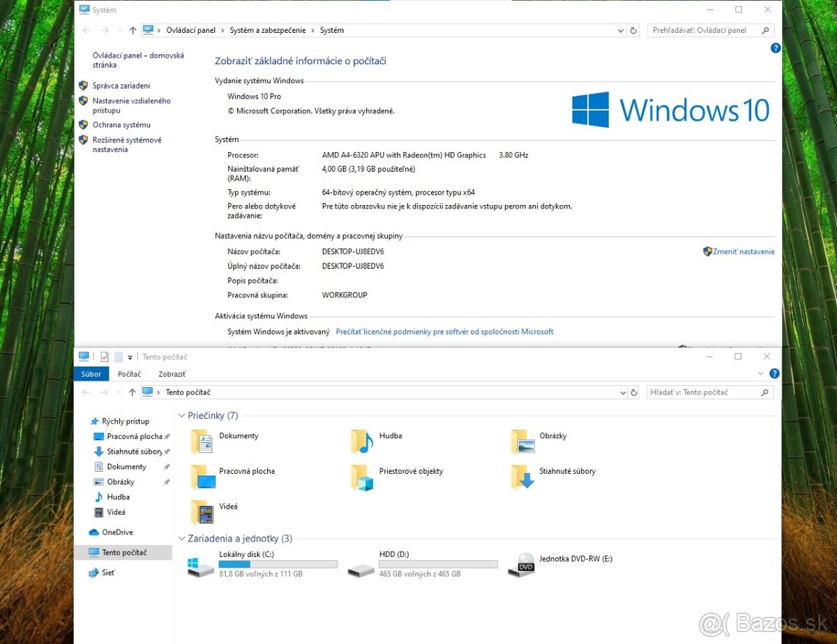
Task: Read Microsoft license terms link
Action: coord(444,332)
